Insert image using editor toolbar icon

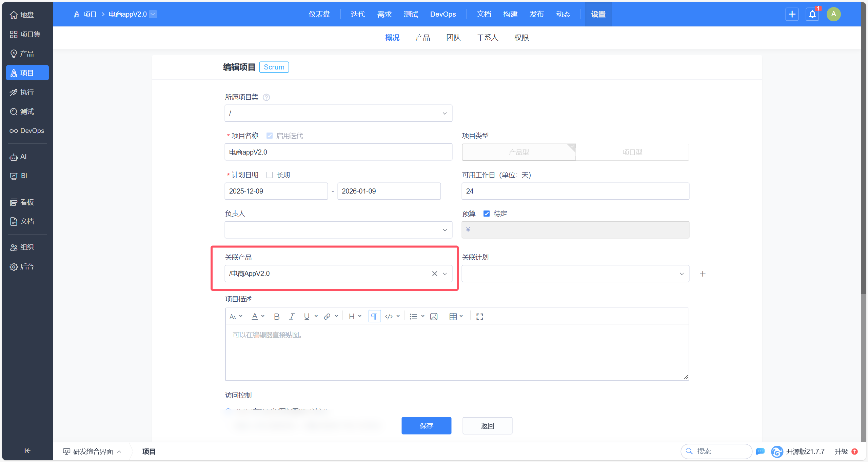(434, 317)
